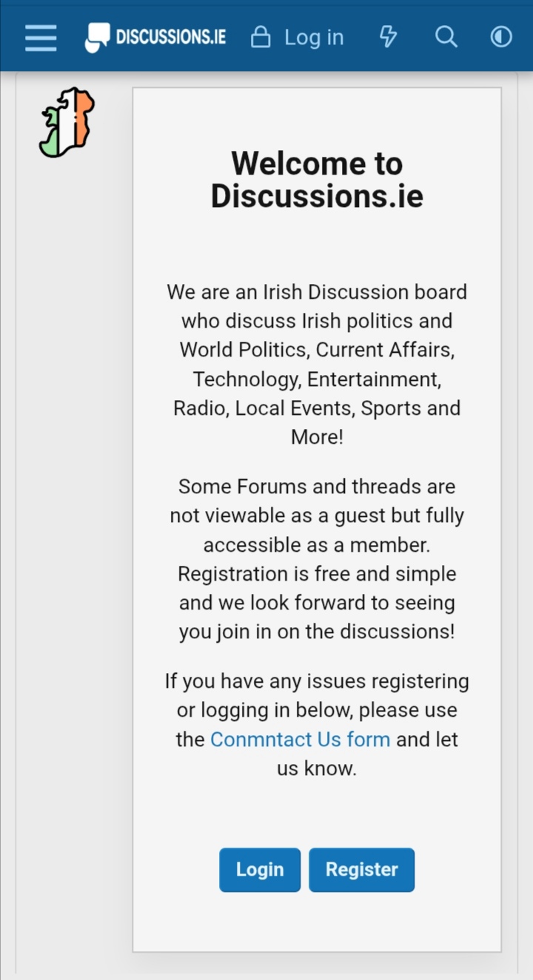Click the speech bubble logo icon
533x980 pixels.
pos(97,37)
